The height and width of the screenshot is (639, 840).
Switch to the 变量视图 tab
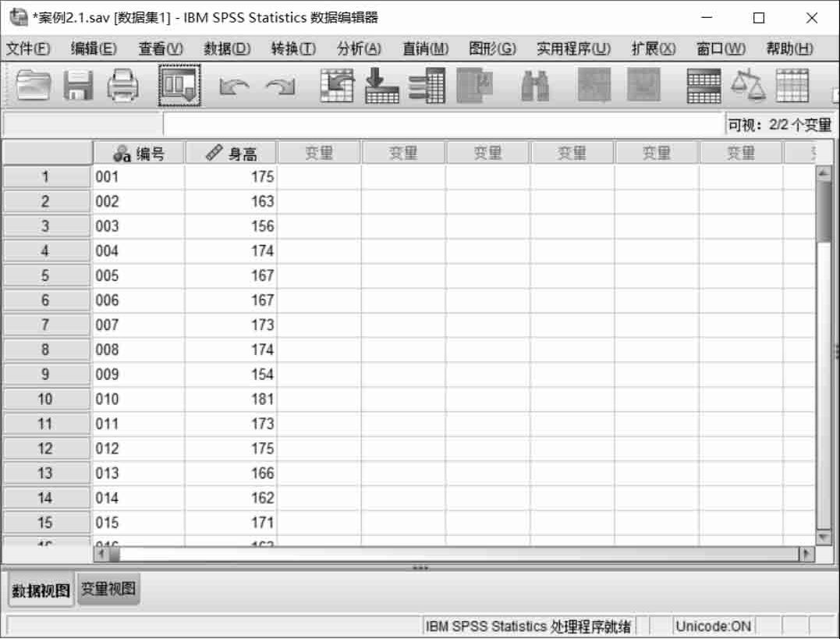tap(108, 588)
